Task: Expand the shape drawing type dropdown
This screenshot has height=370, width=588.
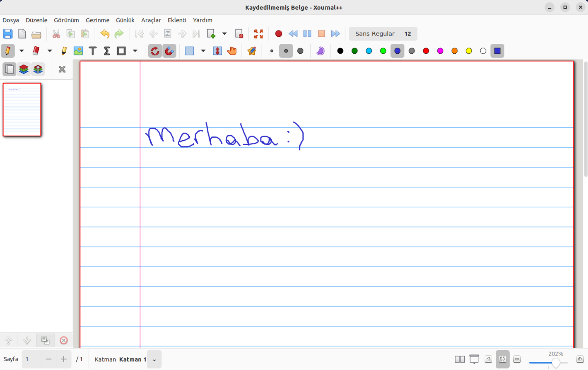Action: tap(135, 51)
